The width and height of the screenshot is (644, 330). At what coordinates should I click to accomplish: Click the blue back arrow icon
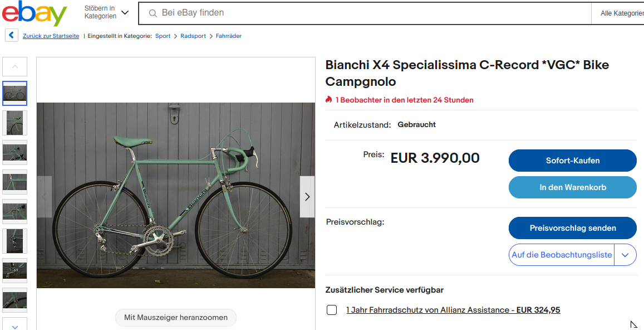point(12,36)
